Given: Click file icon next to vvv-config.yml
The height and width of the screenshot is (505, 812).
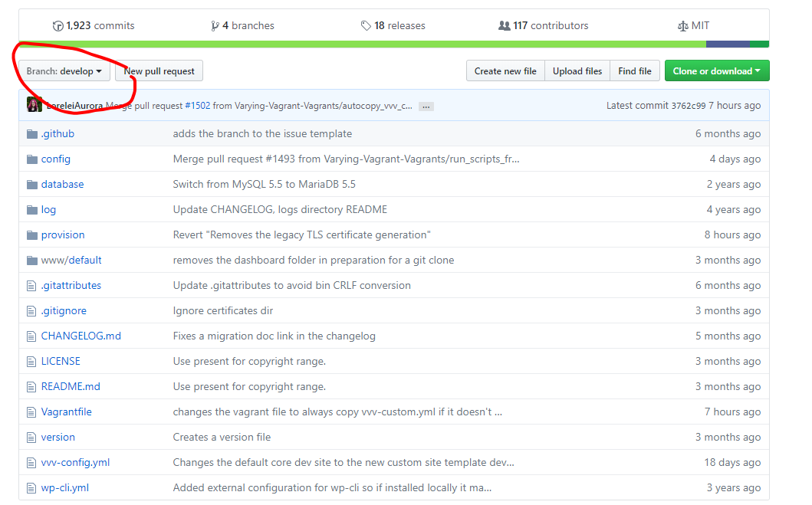Looking at the screenshot, I should click(31, 463).
